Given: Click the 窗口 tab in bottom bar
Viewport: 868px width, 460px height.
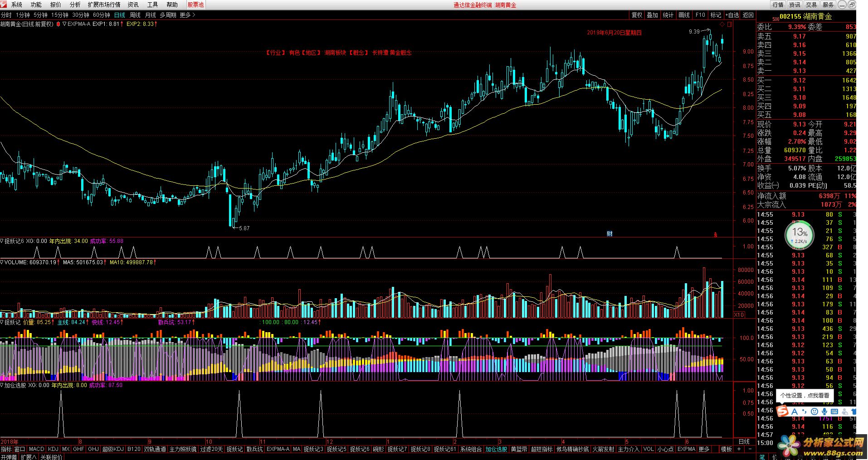Looking at the screenshot, I should pyautogui.click(x=20, y=449).
